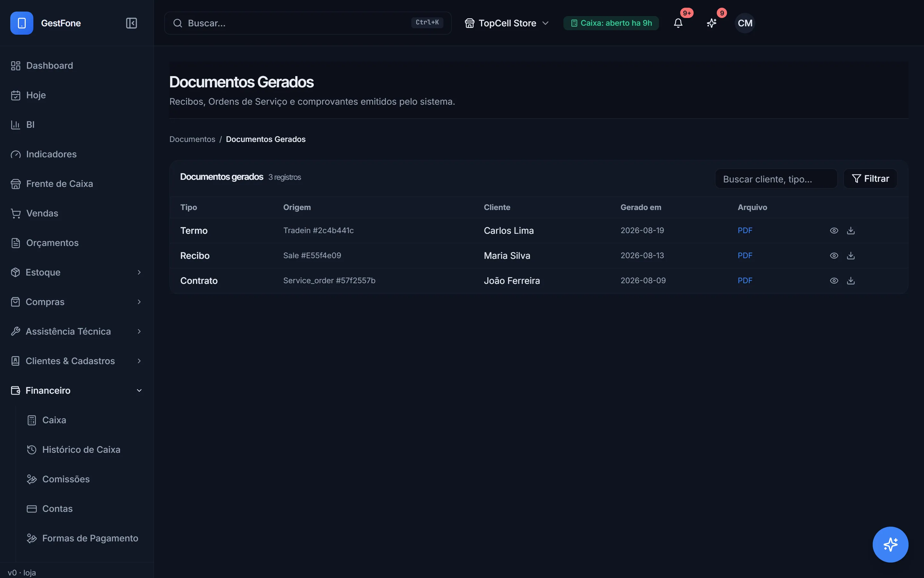The image size is (924, 578).
Task: Click the Caixa calculator icon in the submenu
Action: pos(32,420)
